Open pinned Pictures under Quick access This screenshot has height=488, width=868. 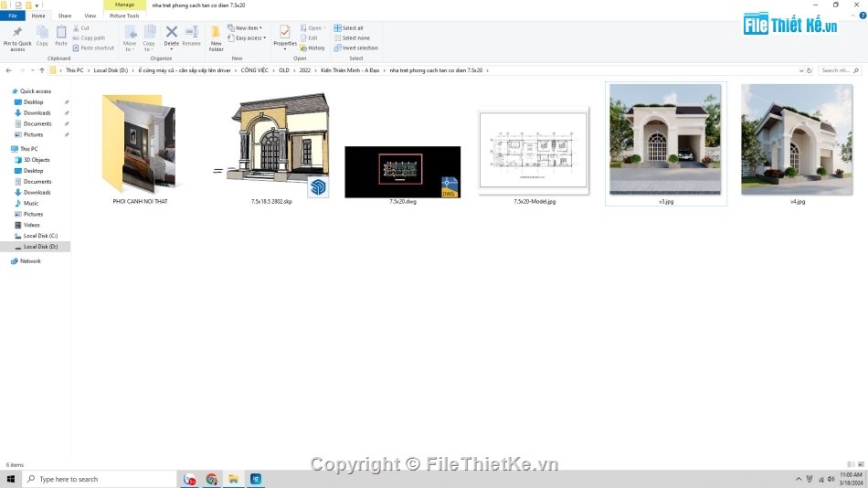point(33,134)
